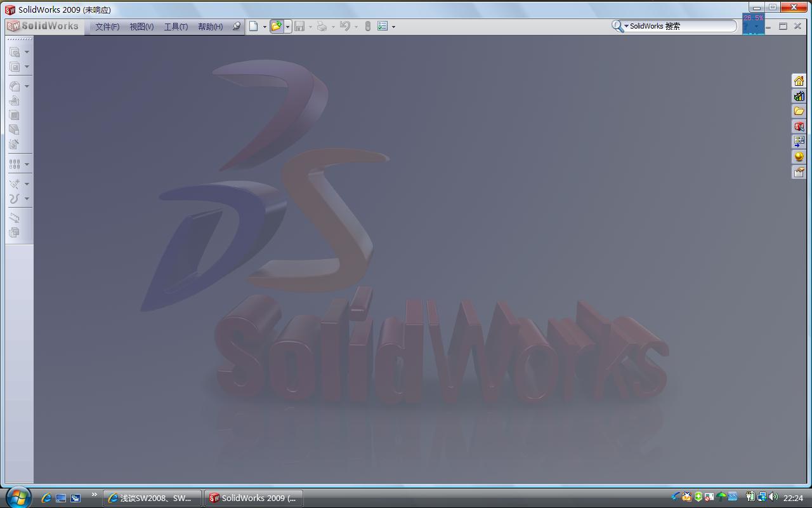Click the Print toolbar icon

(x=322, y=26)
